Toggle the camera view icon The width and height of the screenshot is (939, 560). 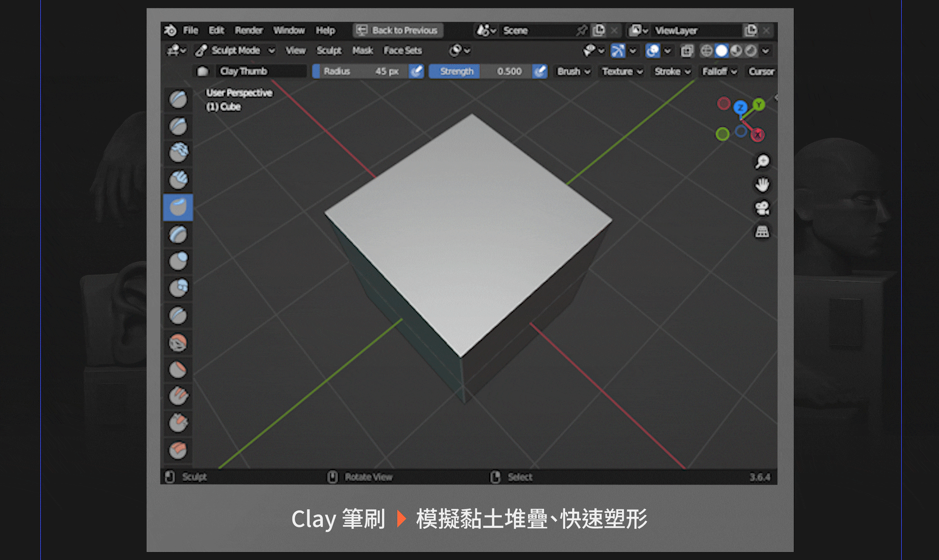(x=762, y=208)
